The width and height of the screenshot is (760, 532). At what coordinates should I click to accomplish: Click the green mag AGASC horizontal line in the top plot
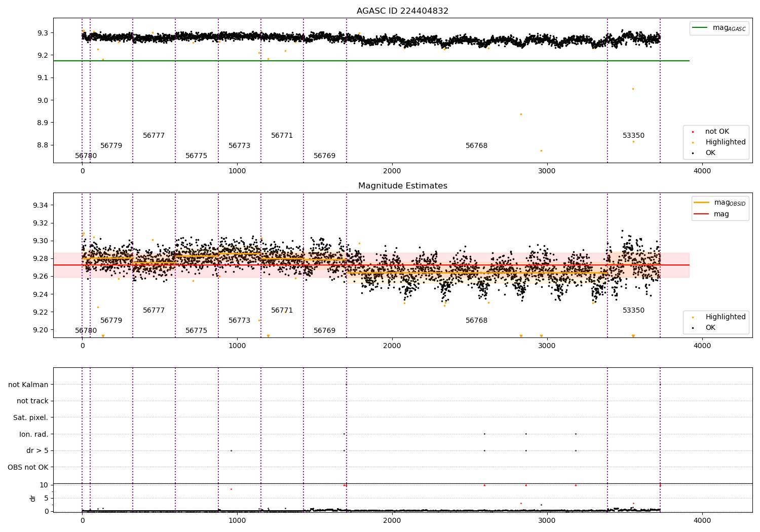pyautogui.click(x=371, y=61)
